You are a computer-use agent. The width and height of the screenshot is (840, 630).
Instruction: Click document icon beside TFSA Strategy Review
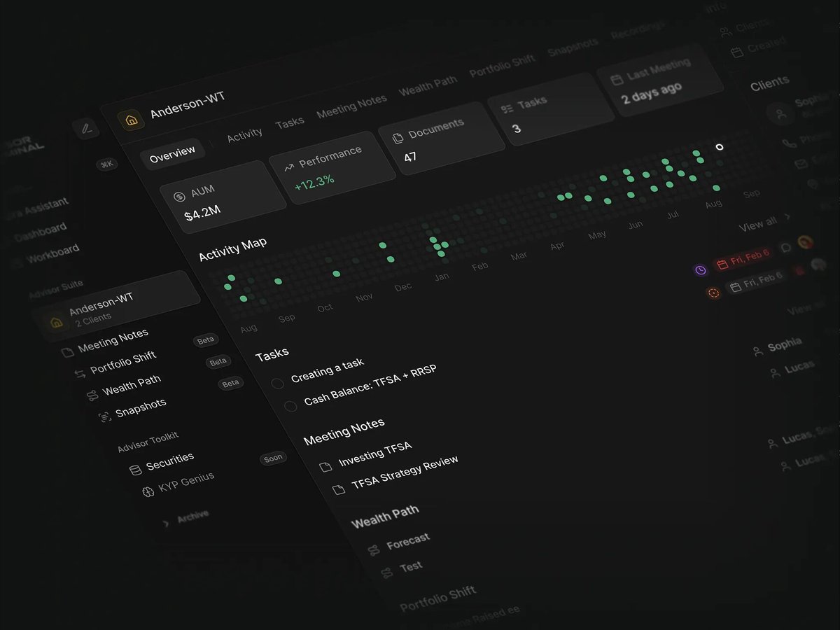338,490
